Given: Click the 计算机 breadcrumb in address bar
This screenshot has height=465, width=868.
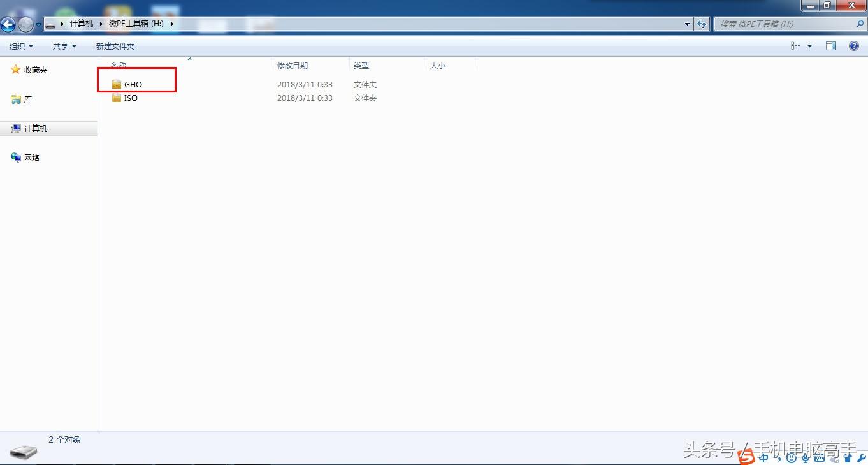Looking at the screenshot, I should tap(82, 24).
